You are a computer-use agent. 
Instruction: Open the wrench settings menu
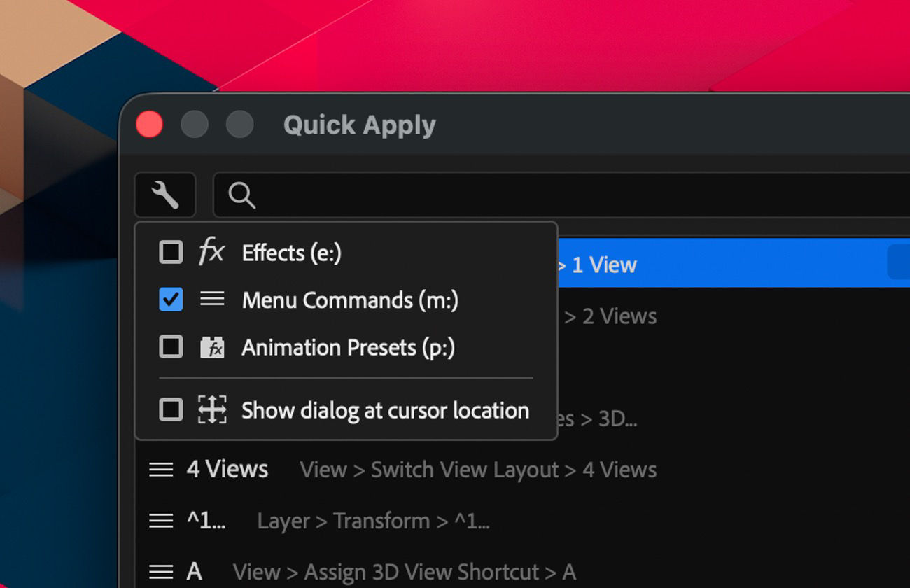coord(165,195)
